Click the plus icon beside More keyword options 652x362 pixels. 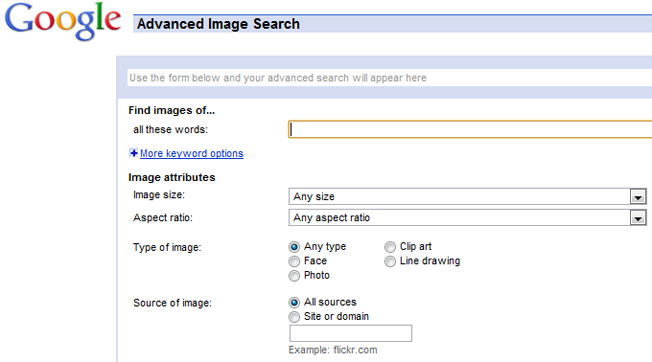tap(133, 153)
